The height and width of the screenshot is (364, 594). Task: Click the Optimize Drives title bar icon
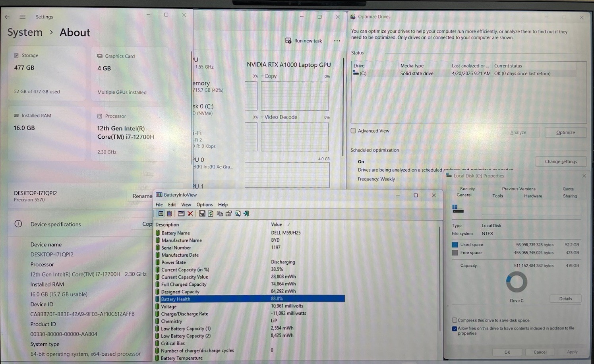click(x=353, y=17)
